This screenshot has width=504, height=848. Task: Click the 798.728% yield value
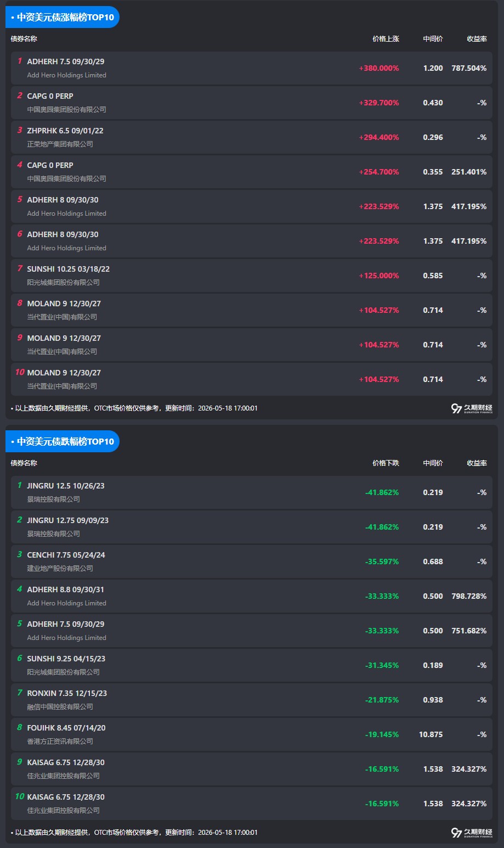pos(469,597)
